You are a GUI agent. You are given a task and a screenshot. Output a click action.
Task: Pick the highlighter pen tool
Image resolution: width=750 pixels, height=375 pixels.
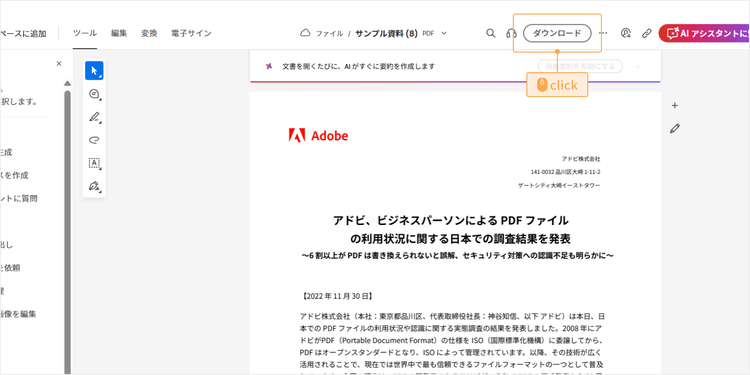click(94, 117)
